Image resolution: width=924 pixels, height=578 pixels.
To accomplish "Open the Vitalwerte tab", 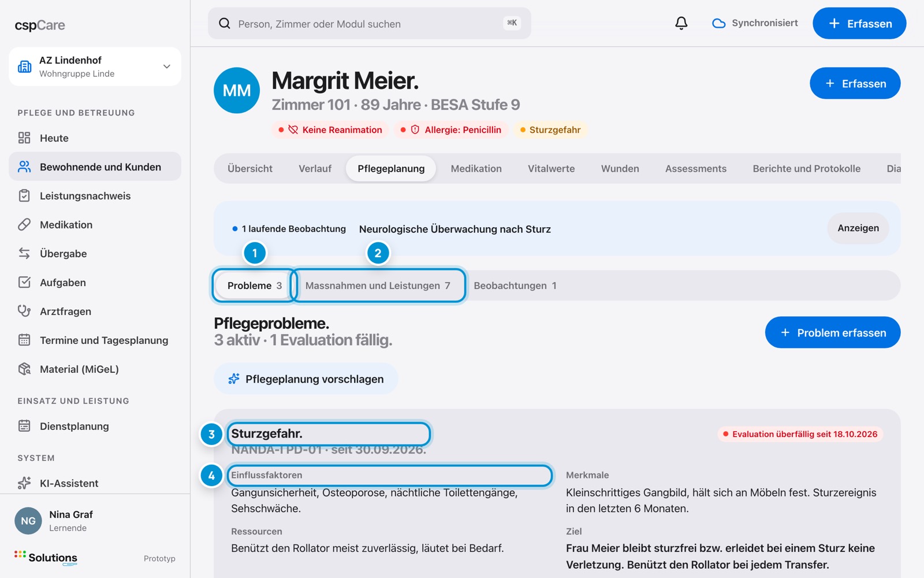I will click(552, 169).
